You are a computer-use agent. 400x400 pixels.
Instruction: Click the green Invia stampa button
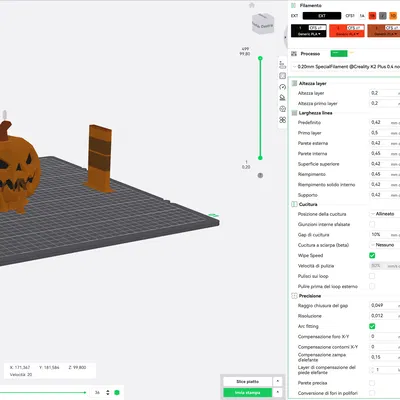click(247, 393)
